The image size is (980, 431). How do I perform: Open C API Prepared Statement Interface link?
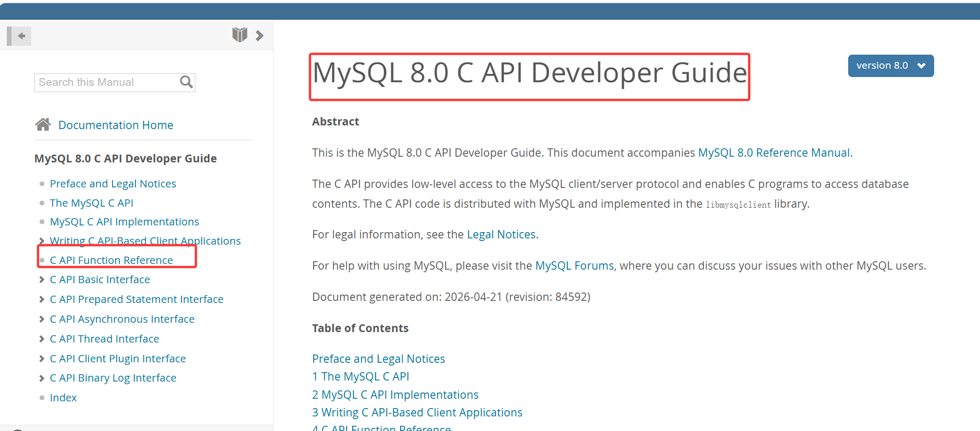(137, 299)
